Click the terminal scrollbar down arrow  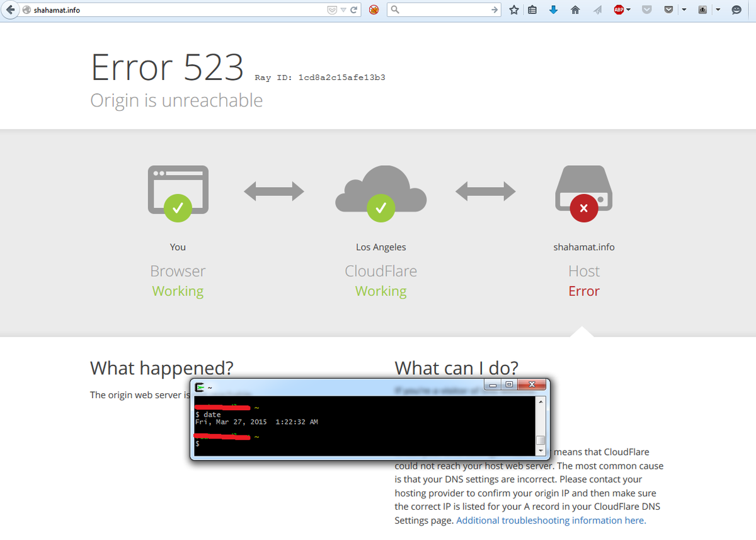point(540,451)
